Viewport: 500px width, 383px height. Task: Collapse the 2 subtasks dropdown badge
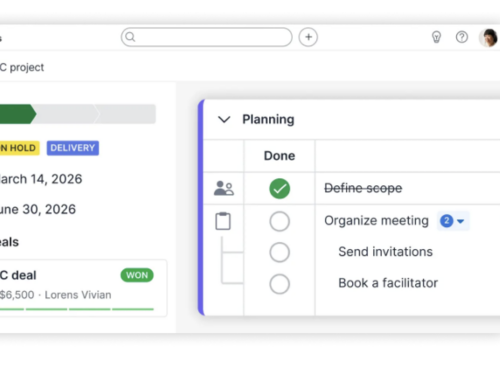coord(453,221)
